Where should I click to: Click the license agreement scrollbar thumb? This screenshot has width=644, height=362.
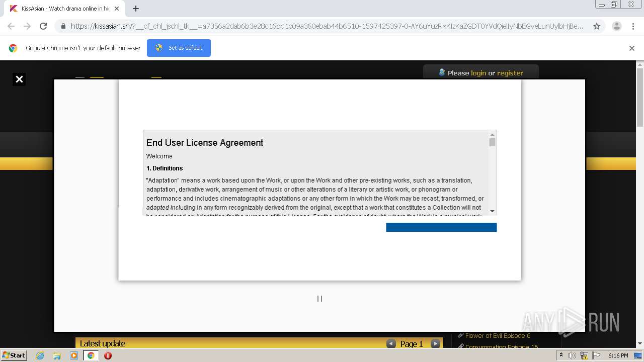click(492, 142)
